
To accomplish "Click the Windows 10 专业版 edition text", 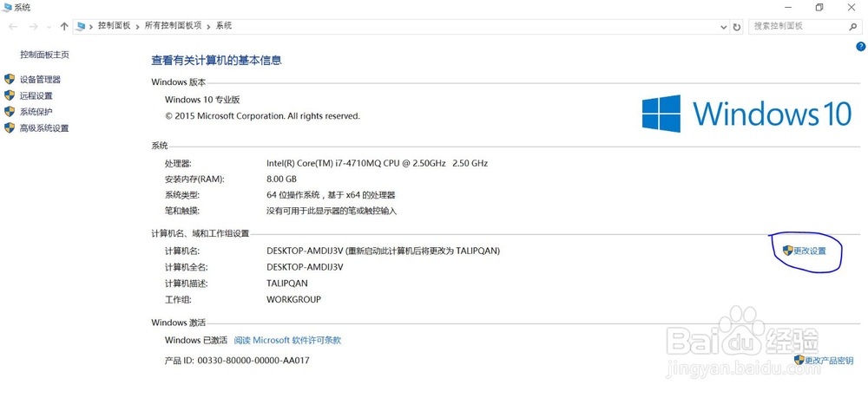I will pos(202,100).
